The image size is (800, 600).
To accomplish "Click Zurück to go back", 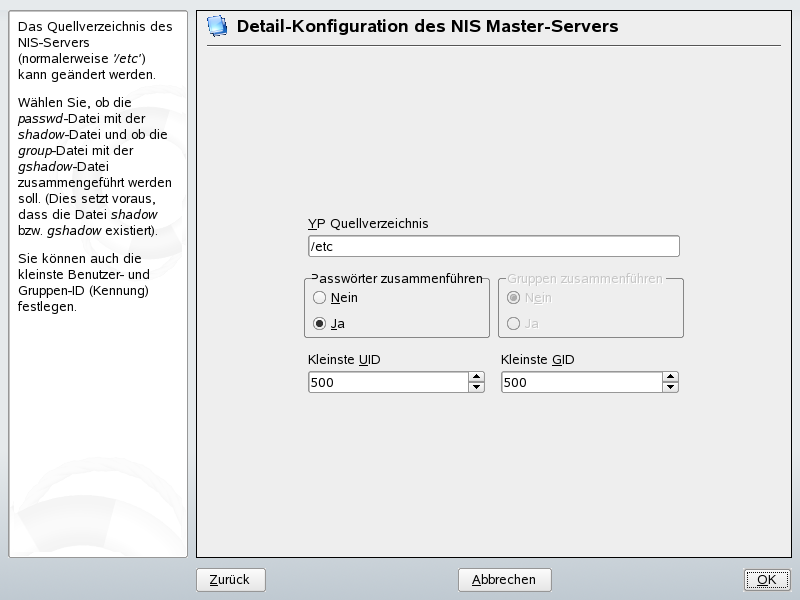I will [230, 579].
